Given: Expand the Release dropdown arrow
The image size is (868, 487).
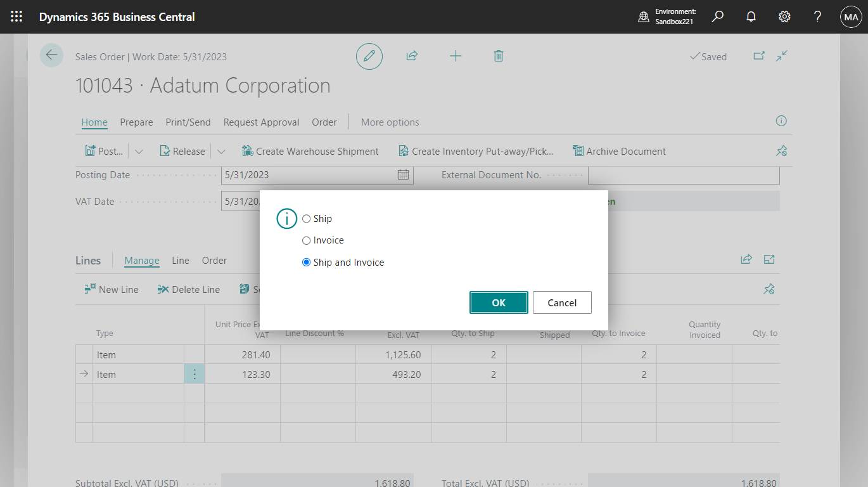Looking at the screenshot, I should pyautogui.click(x=221, y=151).
